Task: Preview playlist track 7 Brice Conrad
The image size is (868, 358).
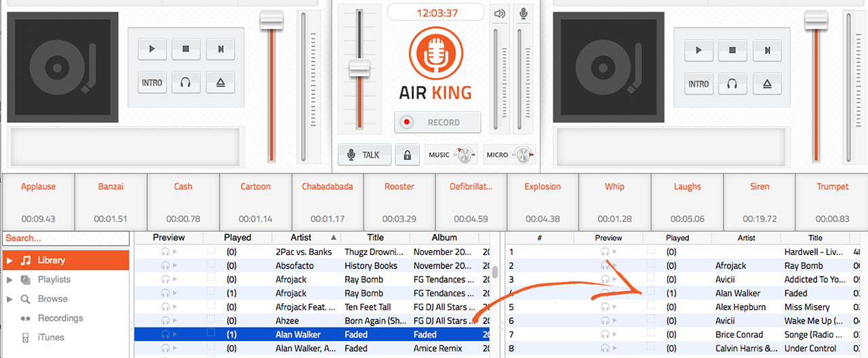Action: 605,334
